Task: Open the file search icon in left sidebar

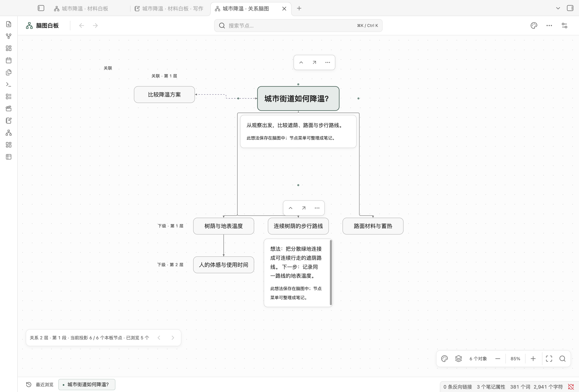Action: [9, 24]
